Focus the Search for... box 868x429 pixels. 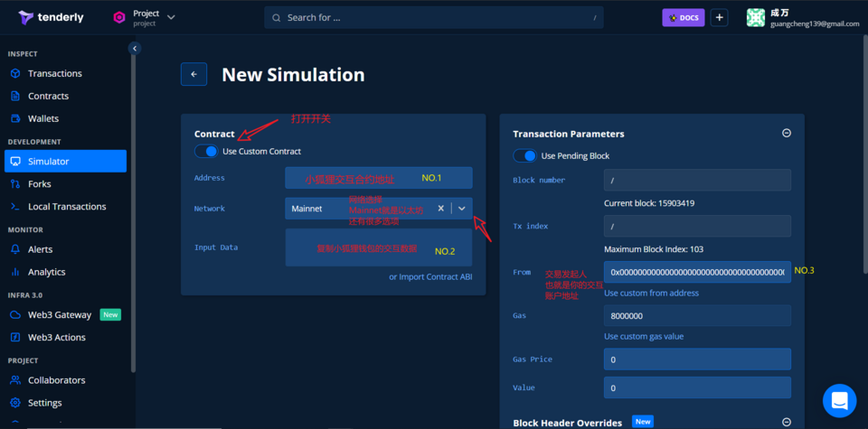[x=433, y=18]
